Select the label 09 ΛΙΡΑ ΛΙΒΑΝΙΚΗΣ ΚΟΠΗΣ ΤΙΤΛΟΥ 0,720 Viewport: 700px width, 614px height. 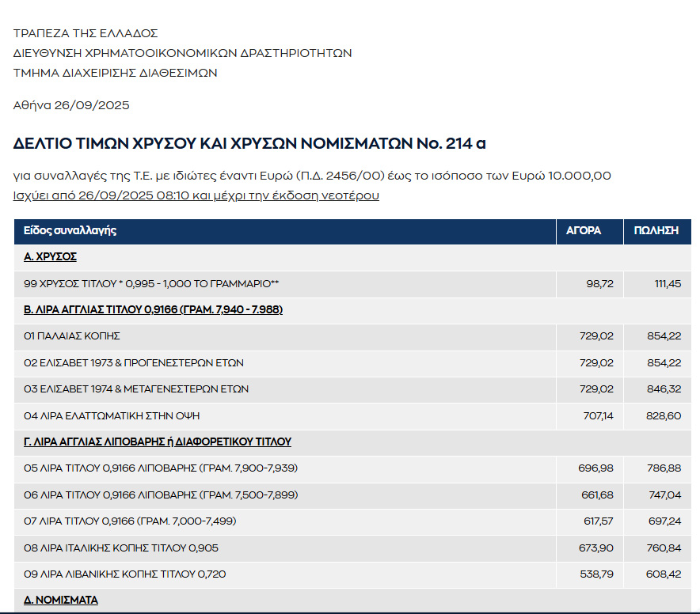[x=124, y=574]
